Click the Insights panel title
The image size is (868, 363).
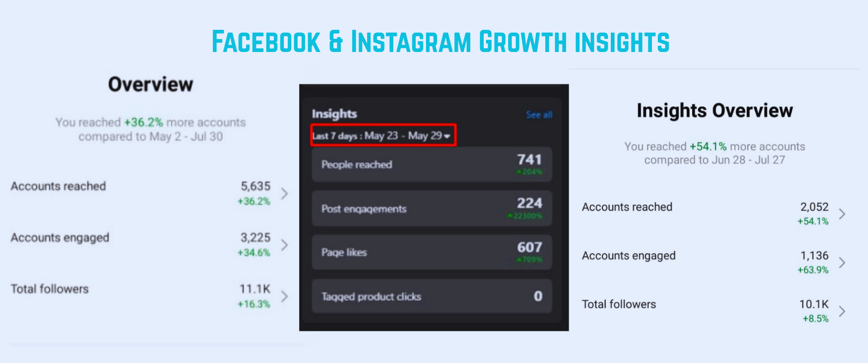pyautogui.click(x=335, y=114)
